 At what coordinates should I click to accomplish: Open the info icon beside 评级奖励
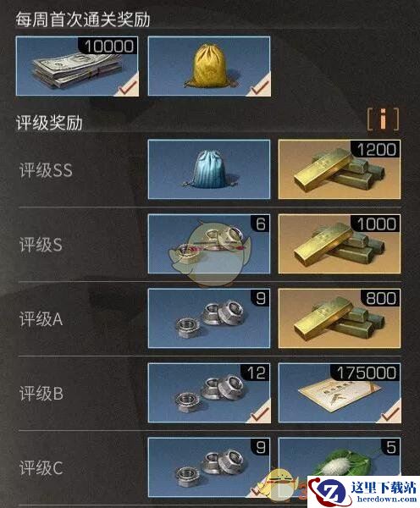click(384, 119)
